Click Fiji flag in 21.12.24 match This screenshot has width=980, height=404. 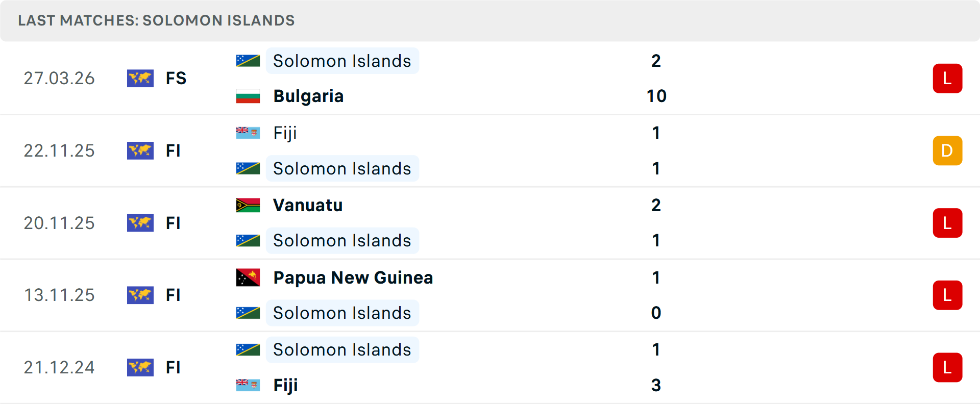point(248,385)
